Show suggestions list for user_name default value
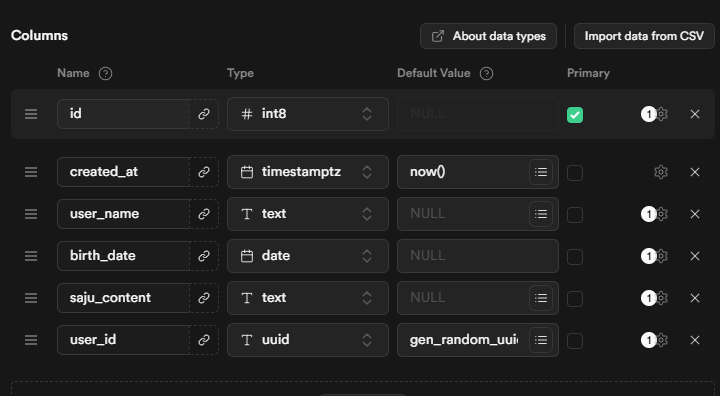The image size is (720, 396). pos(541,214)
